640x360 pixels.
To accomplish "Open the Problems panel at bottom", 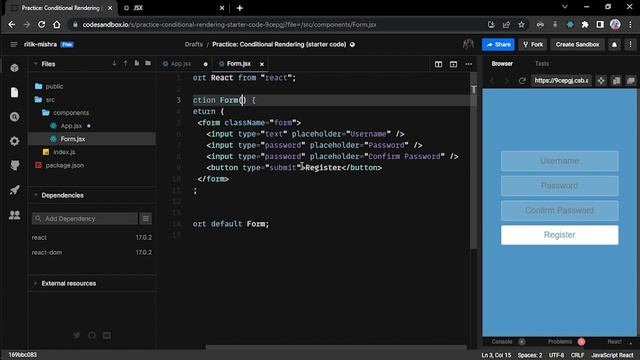I will point(560,342).
